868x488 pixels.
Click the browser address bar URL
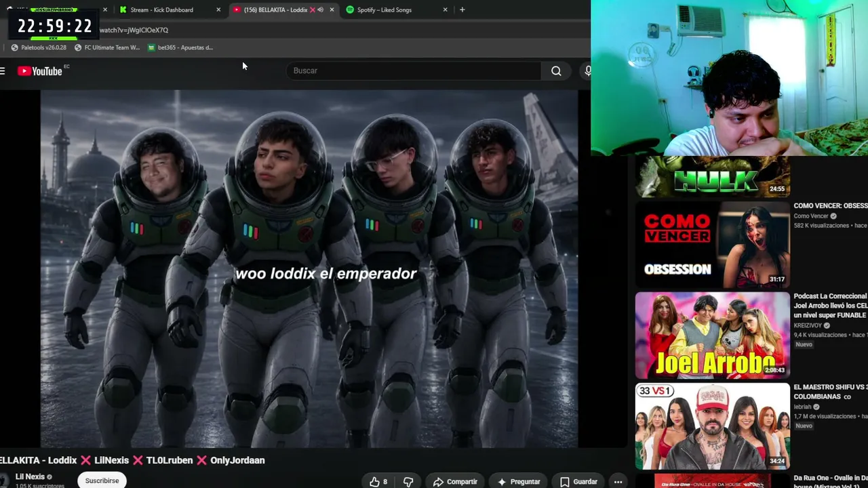click(x=134, y=30)
